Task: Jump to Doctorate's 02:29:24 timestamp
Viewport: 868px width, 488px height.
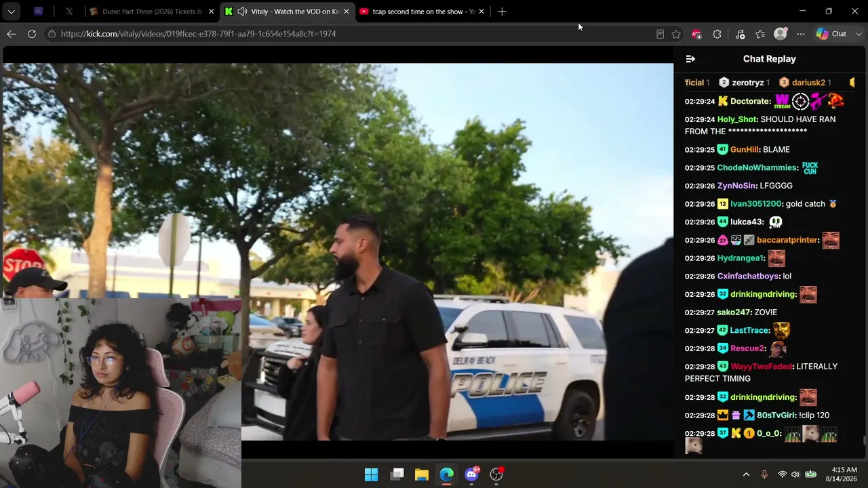Action: (x=700, y=102)
